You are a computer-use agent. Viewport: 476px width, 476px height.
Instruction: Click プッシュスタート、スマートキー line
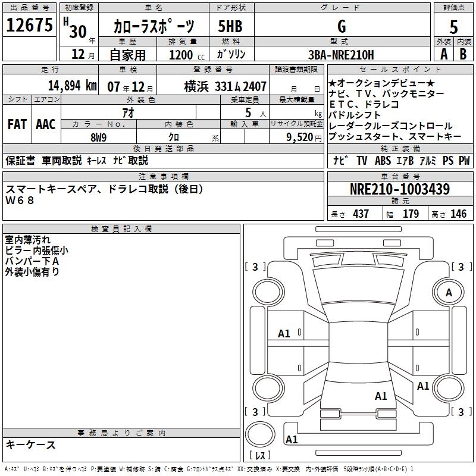(395, 136)
